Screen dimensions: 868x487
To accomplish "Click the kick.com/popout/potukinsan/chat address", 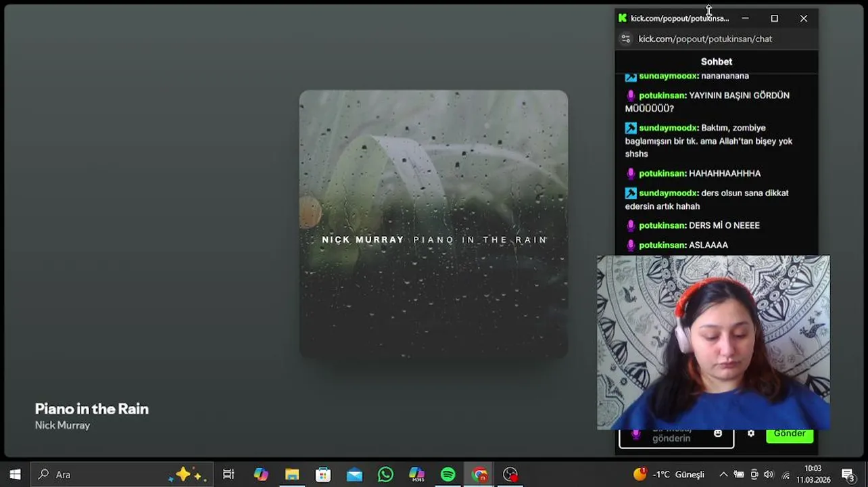I will pyautogui.click(x=705, y=39).
